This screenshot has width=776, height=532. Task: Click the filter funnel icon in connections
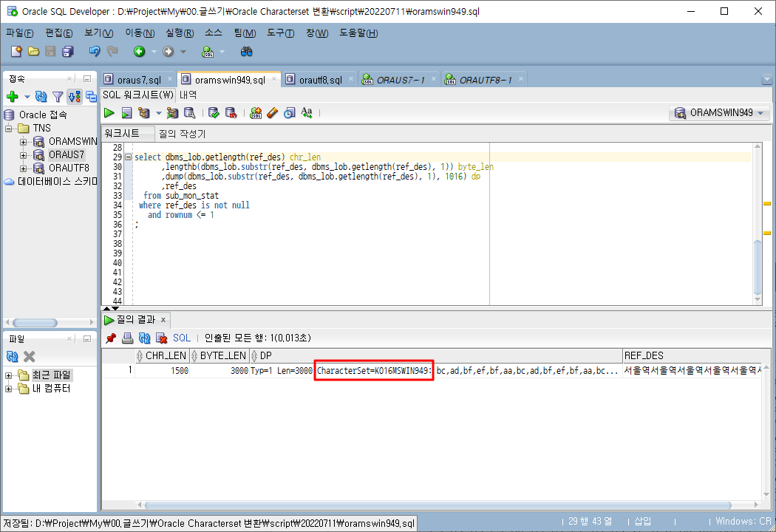pyautogui.click(x=58, y=97)
